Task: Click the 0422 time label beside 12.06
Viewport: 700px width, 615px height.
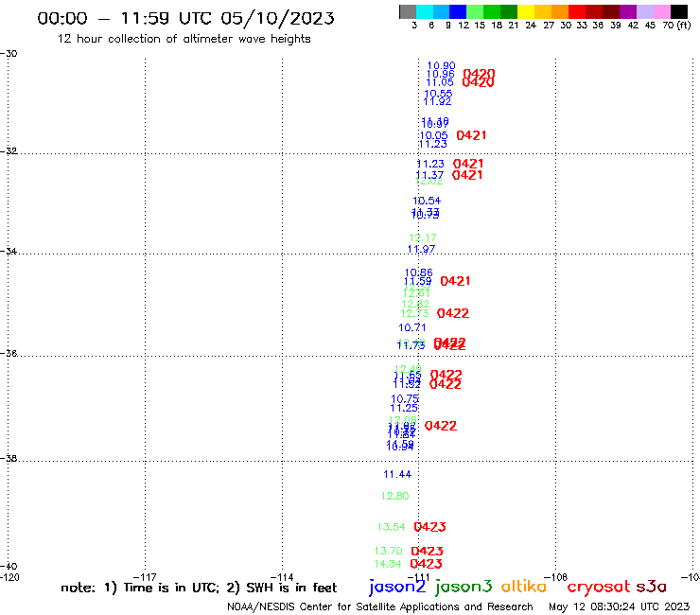Action: (441, 426)
